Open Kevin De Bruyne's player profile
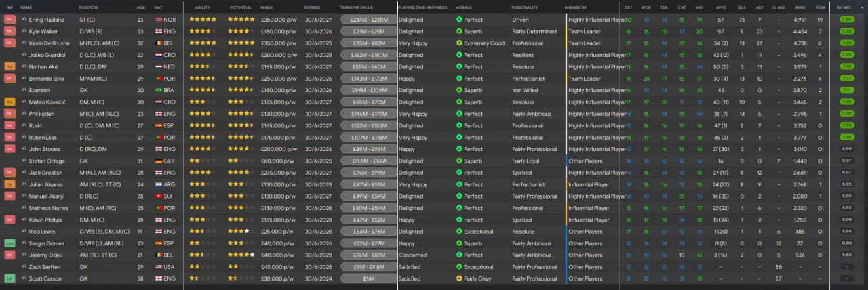 (x=50, y=43)
